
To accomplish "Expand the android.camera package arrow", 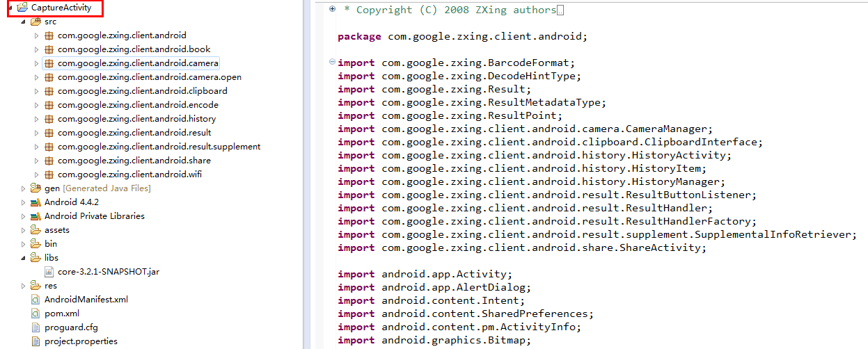I will point(37,63).
